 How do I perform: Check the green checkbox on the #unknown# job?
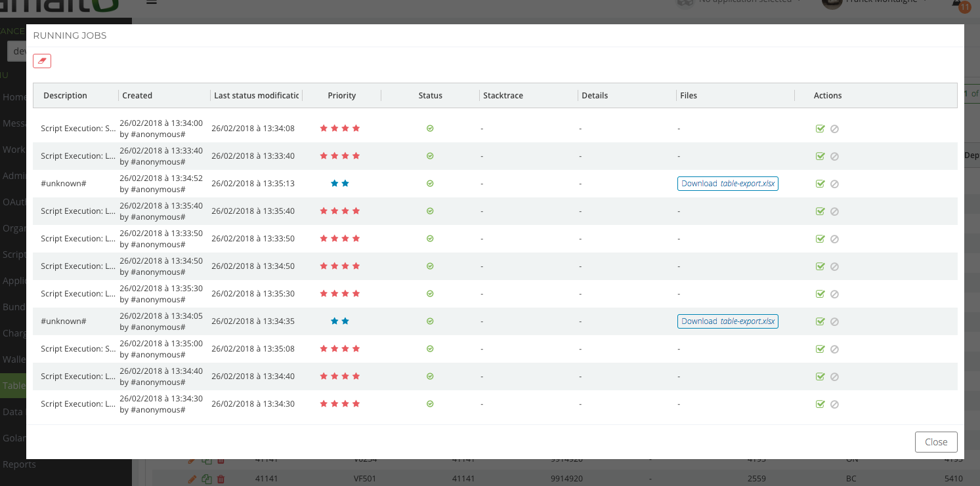click(x=820, y=184)
